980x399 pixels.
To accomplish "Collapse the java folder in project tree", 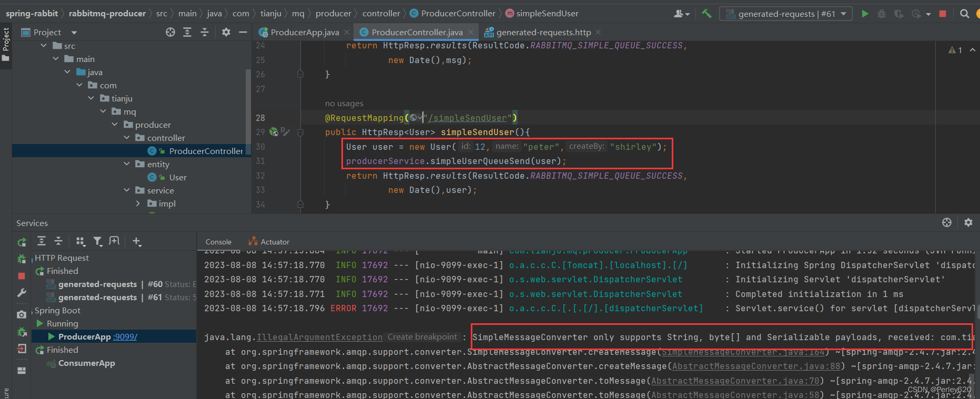I will click(x=67, y=72).
